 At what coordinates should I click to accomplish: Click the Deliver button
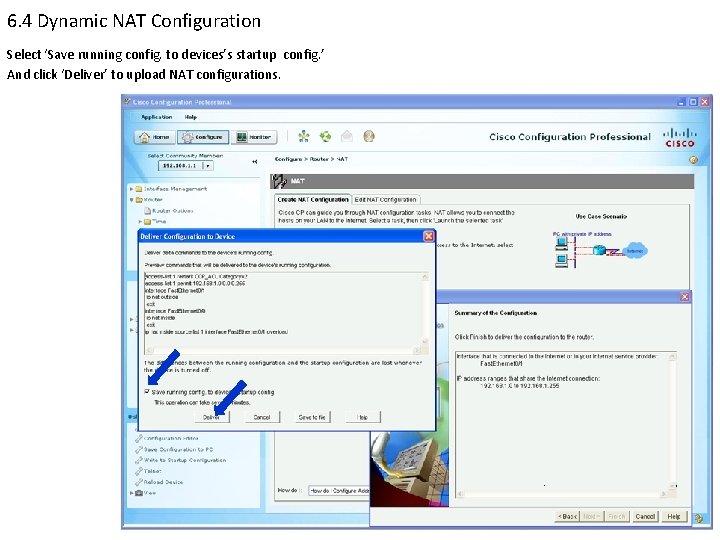point(211,417)
